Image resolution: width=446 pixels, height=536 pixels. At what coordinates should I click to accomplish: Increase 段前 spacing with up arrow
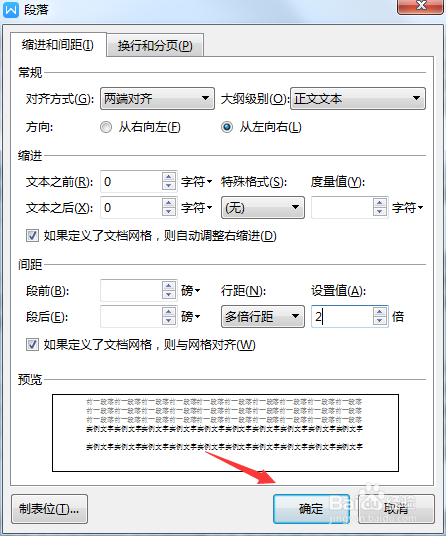pos(168,286)
